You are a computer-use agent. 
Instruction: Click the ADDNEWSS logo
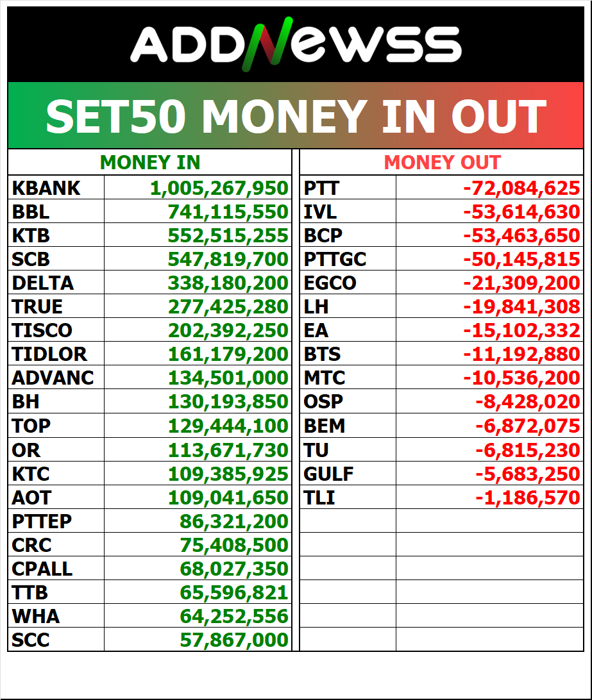click(x=296, y=45)
